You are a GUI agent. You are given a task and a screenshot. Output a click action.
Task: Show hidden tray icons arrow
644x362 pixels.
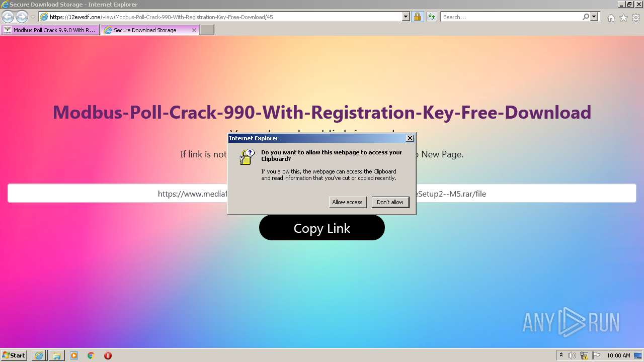[x=561, y=355]
